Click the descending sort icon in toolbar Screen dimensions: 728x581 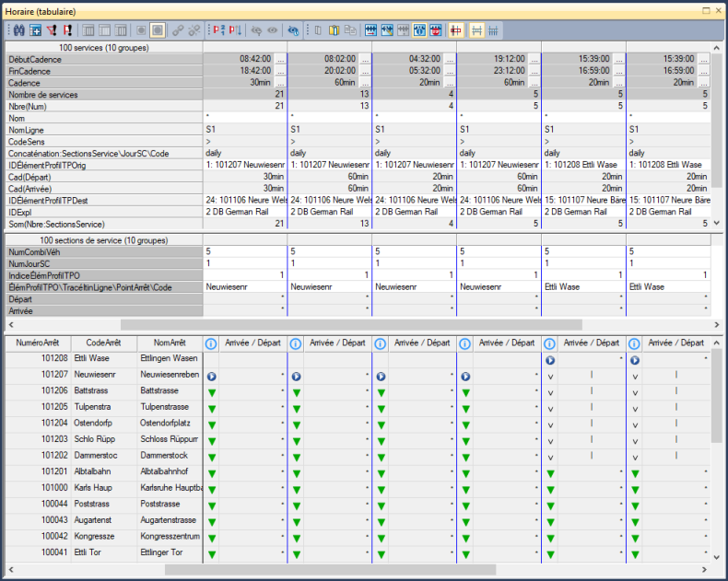click(236, 30)
